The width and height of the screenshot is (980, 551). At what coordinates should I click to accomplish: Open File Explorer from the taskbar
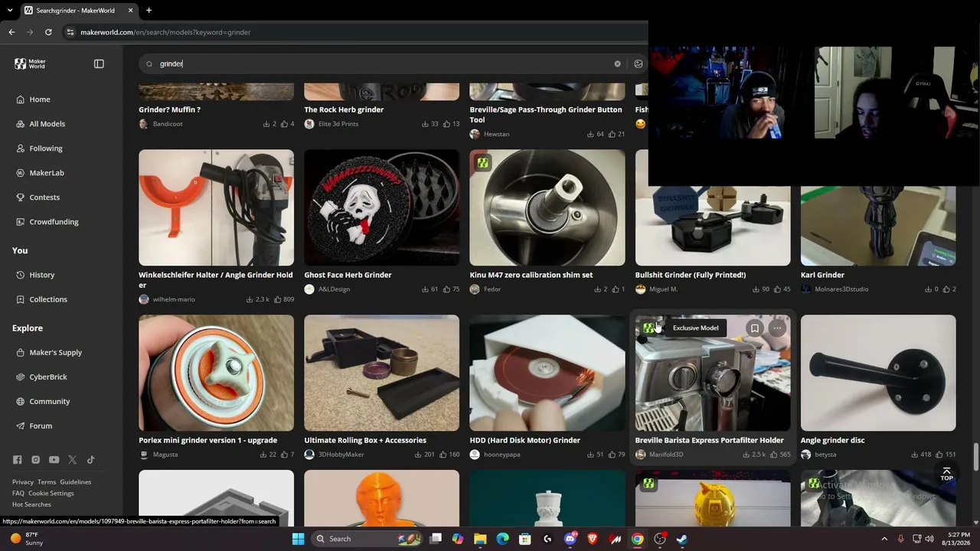click(480, 539)
